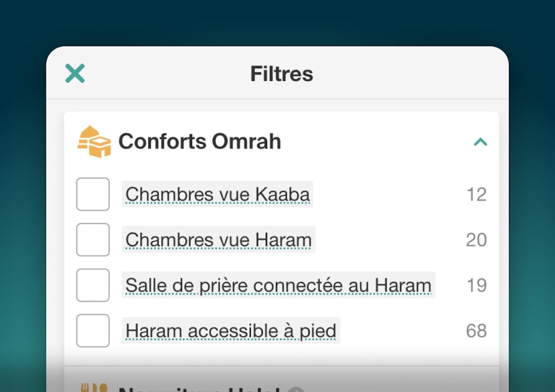
Task: Click the Kaaba icon beside Conforts Omrah
Action: pos(93,141)
